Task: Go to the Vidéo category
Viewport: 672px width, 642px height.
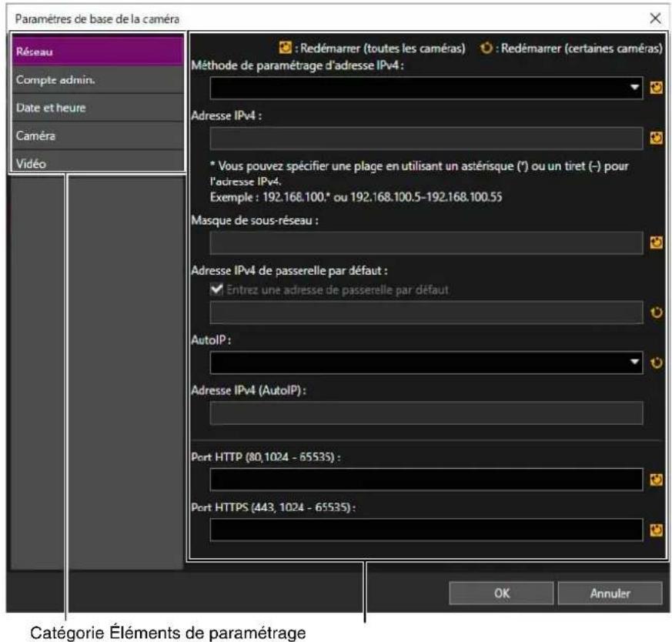Action: click(98, 162)
